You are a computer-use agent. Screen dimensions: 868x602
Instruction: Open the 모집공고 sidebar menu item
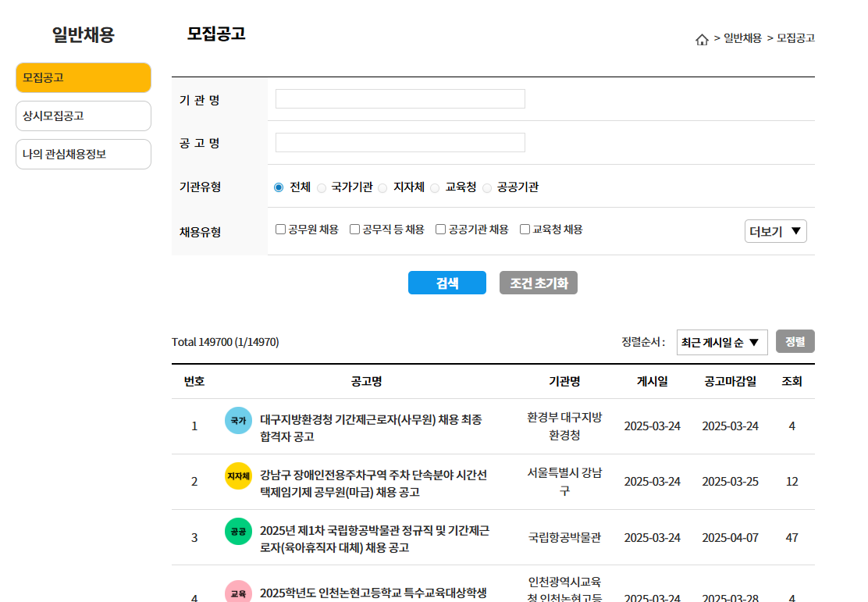83,77
